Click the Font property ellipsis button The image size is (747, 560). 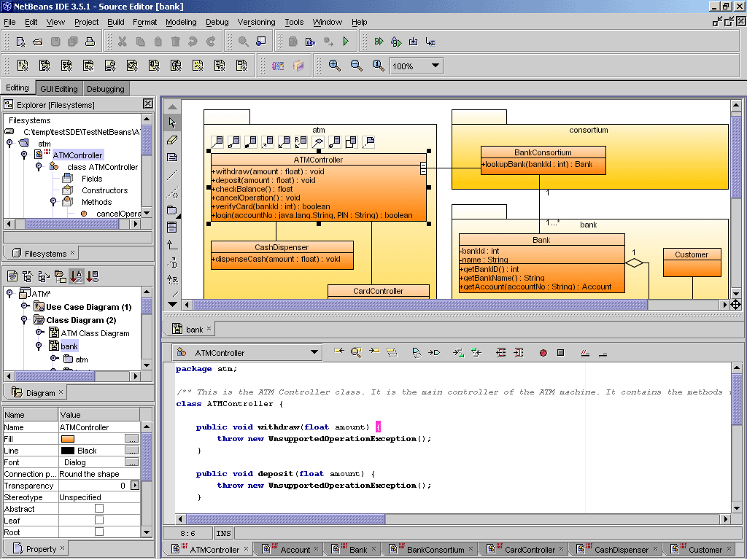click(x=132, y=462)
